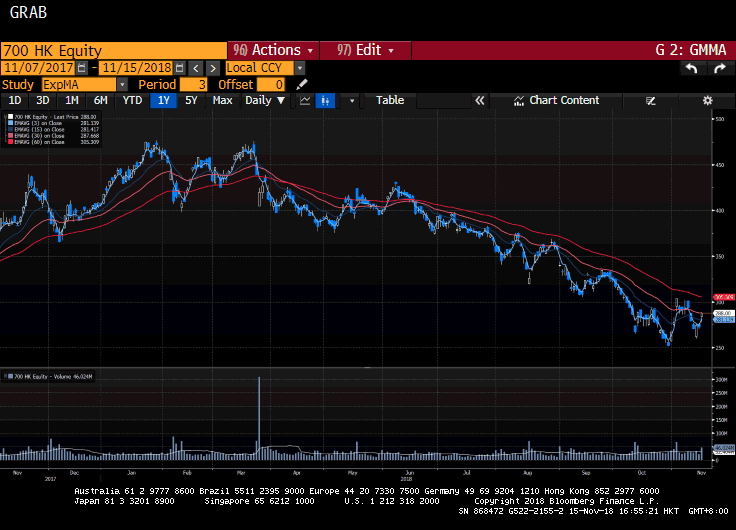Screen dimensions: 736x530
Task: Click the start date 11/07/2017 field
Action: [38, 68]
